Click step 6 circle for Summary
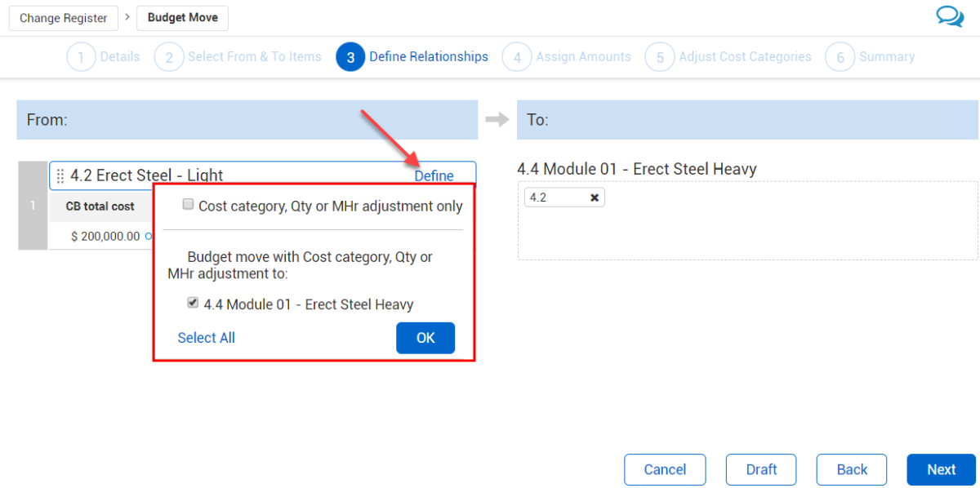 click(840, 57)
